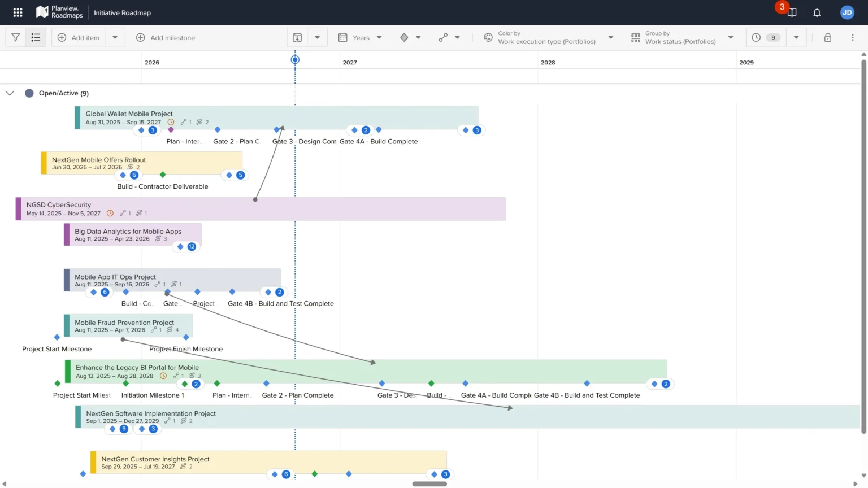Select NextGen Customer Insights Project
The height and width of the screenshot is (488, 868).
click(x=268, y=462)
